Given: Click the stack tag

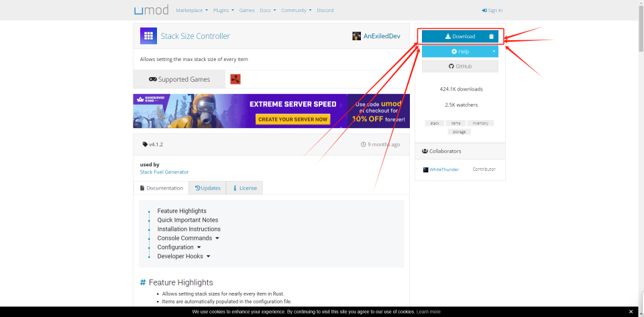Looking at the screenshot, I should [435, 123].
